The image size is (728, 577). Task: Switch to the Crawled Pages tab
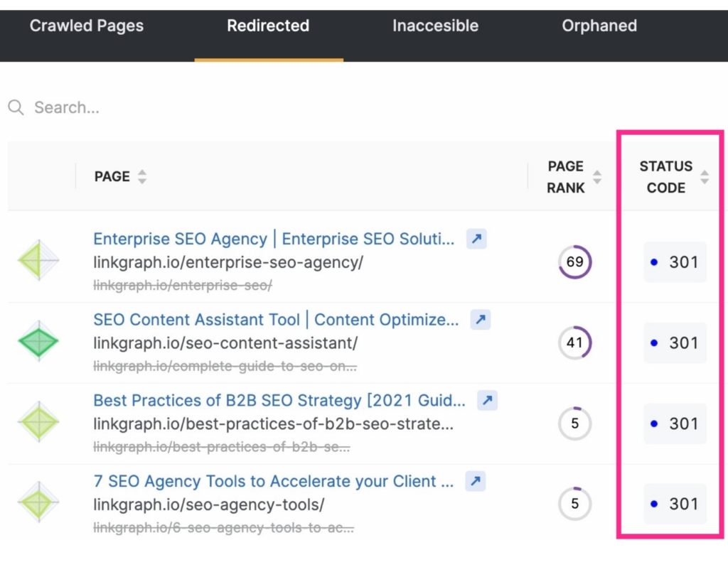pos(87,26)
